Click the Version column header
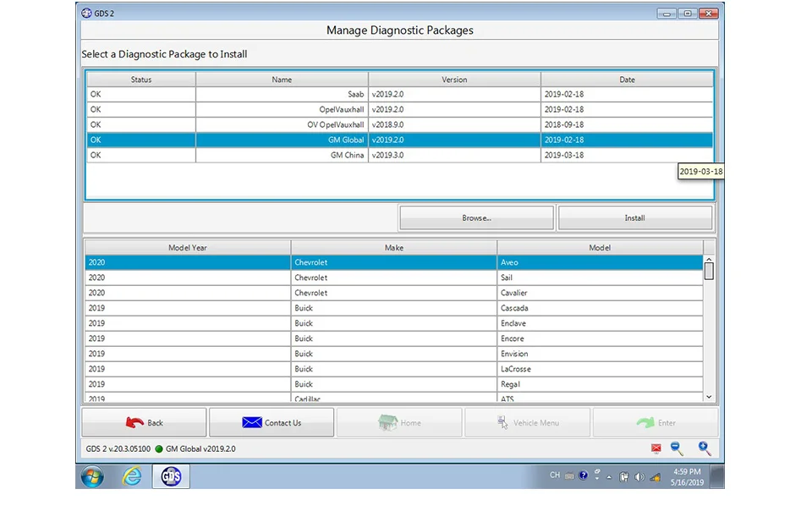This screenshot has width=812, height=522. (x=454, y=80)
